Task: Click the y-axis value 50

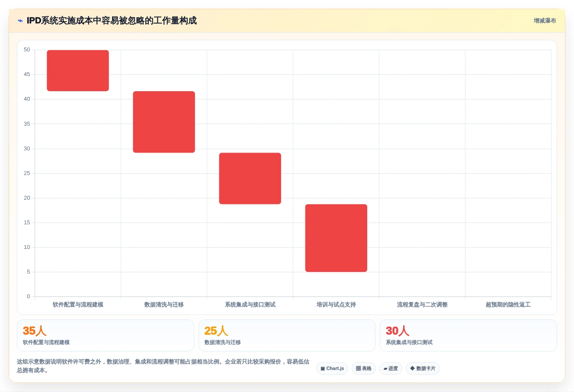Action: (x=27, y=50)
